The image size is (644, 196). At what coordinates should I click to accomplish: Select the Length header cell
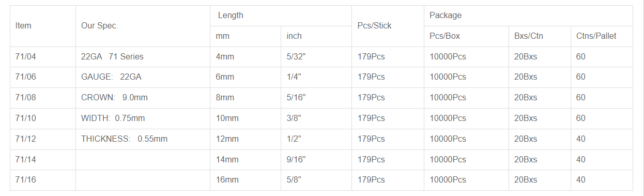click(281, 16)
